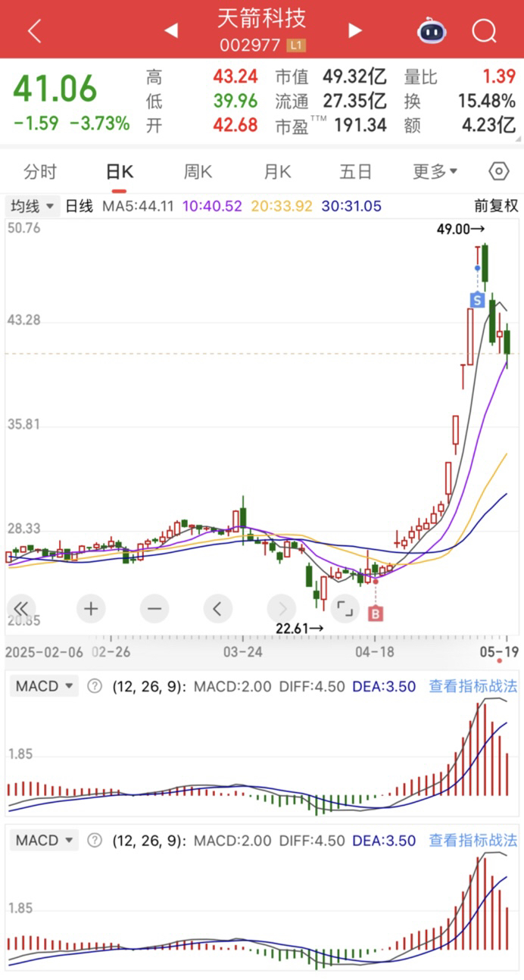Image resolution: width=524 pixels, height=980 pixels.
Task: Select 月K tab
Action: point(277,172)
